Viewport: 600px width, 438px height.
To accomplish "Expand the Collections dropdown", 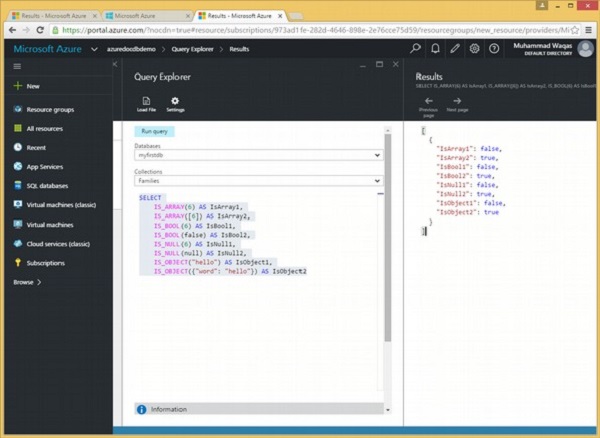I will (x=376, y=181).
